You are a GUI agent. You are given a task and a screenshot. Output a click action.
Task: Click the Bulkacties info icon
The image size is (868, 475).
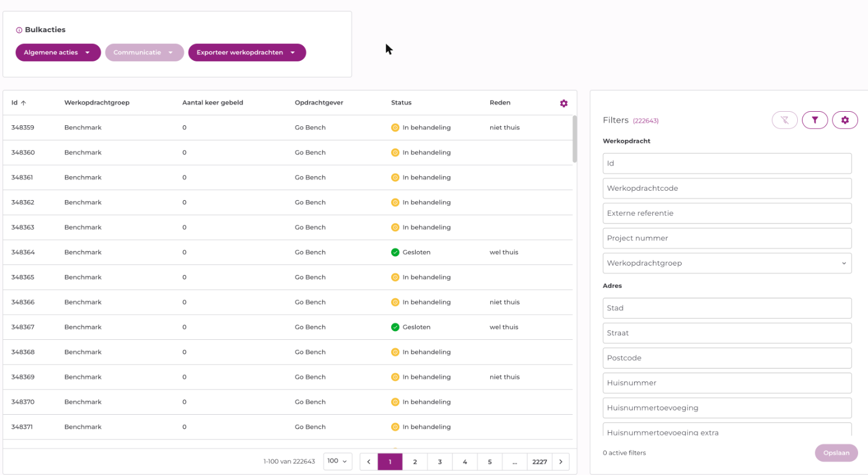[19, 30]
